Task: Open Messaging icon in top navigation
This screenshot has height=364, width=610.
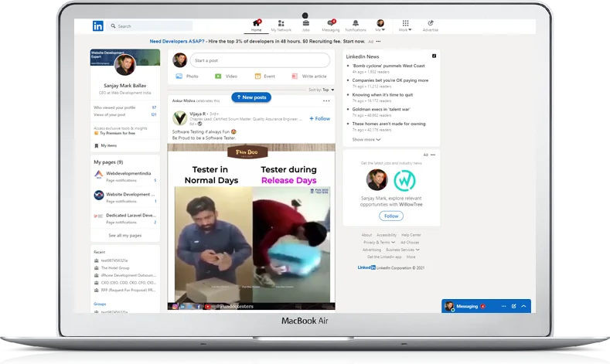Action: click(x=330, y=24)
